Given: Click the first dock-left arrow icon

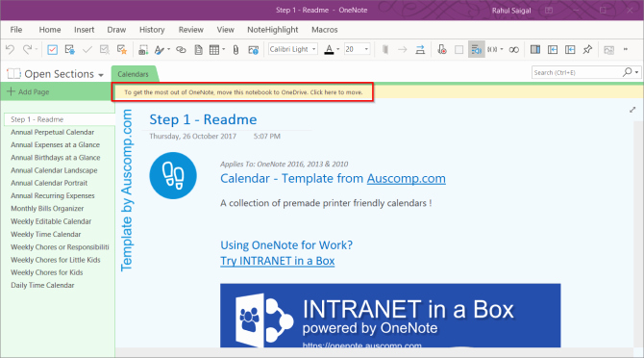Looking at the screenshot, I should click(553, 50).
